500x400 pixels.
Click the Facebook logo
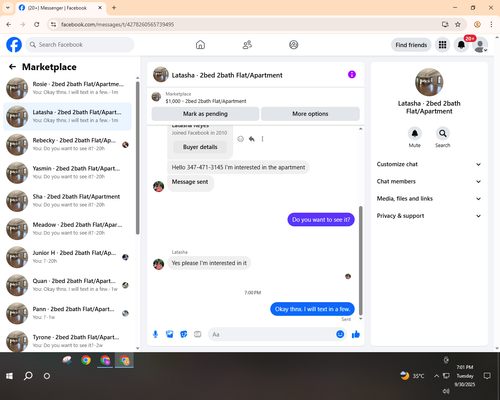click(14, 45)
